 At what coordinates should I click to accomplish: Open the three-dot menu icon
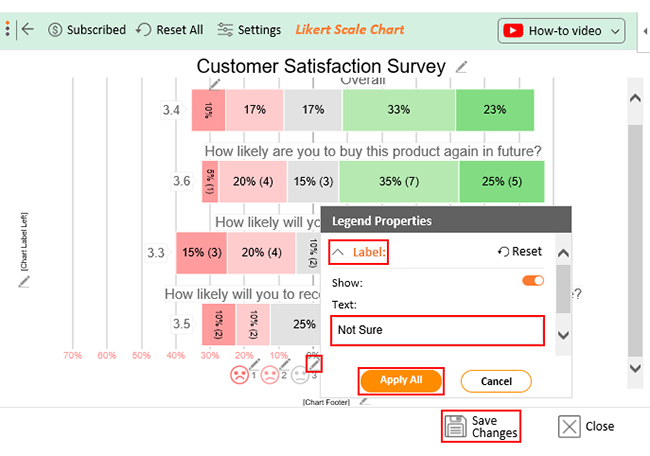(7, 29)
